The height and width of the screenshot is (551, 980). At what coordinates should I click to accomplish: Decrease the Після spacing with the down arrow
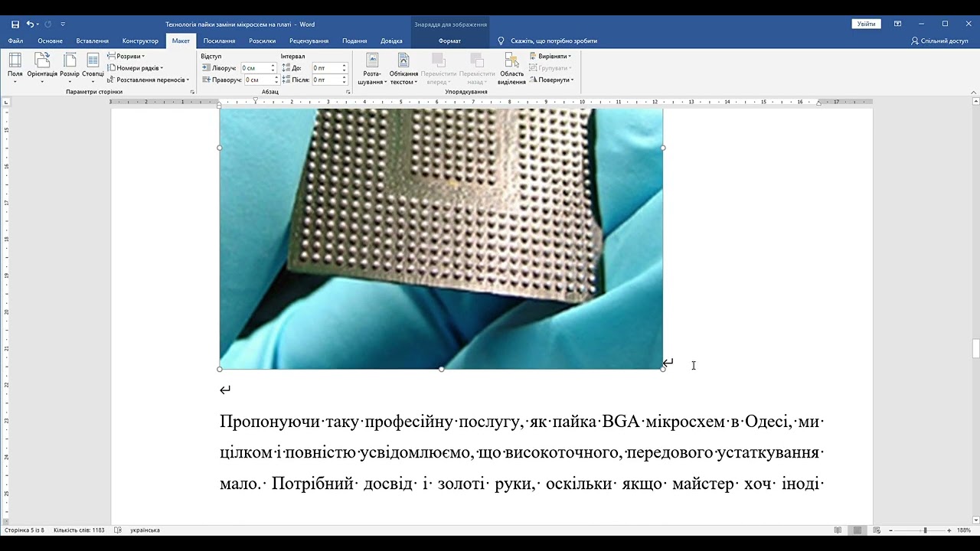point(345,82)
